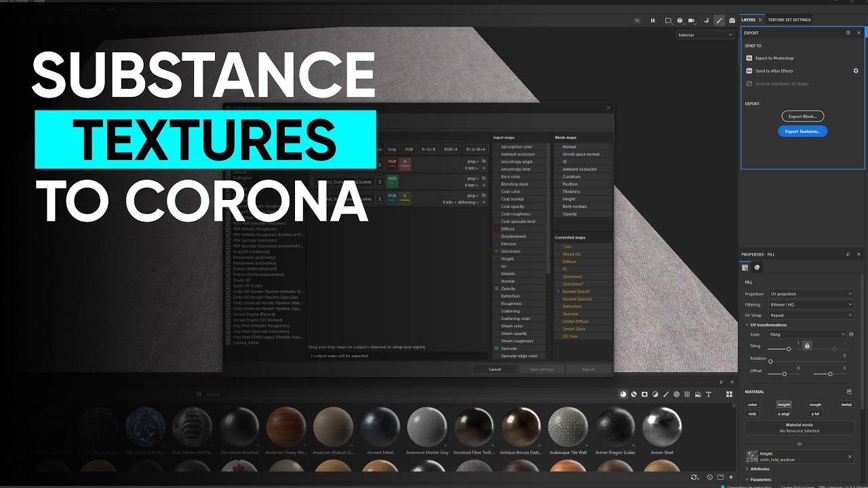Click the Export Textures button
The width and height of the screenshot is (868, 488).
click(802, 131)
